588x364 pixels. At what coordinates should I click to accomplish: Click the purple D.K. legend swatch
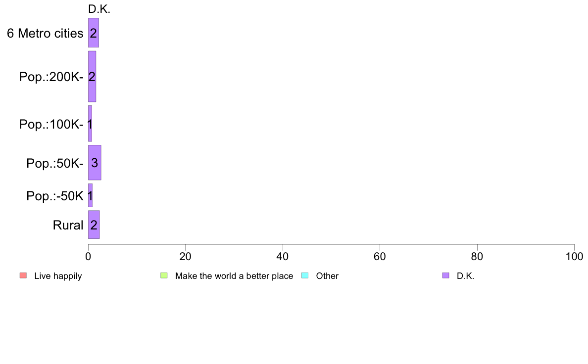coord(445,275)
